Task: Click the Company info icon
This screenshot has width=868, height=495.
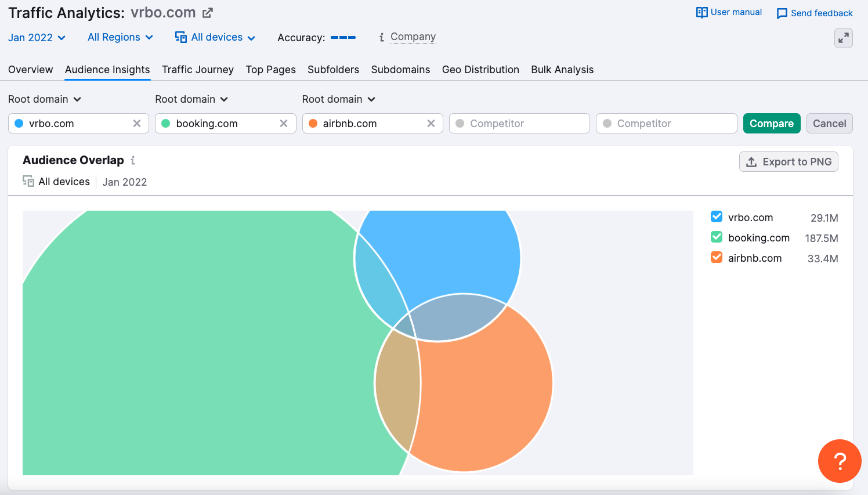Action: click(382, 37)
